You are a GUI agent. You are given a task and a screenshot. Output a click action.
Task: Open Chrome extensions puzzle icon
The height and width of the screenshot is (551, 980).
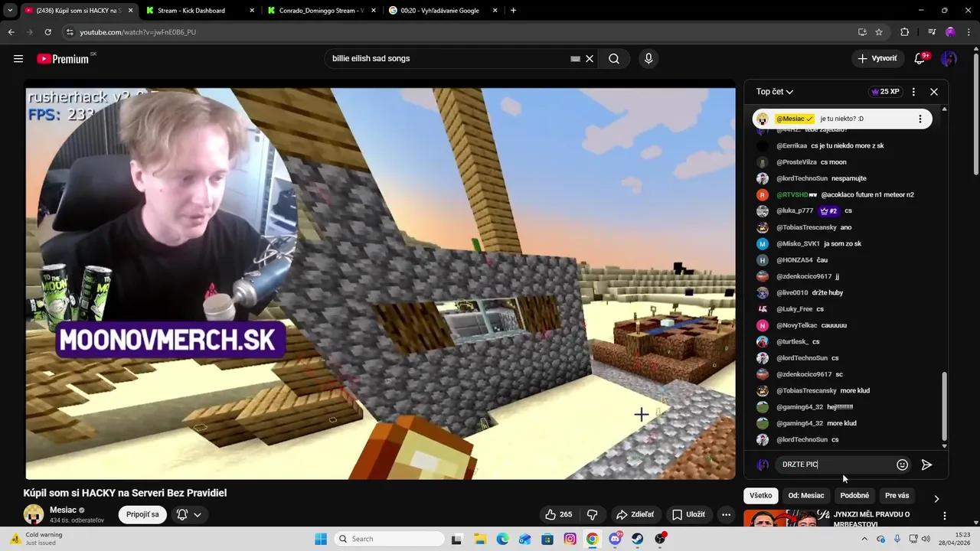pos(905,32)
